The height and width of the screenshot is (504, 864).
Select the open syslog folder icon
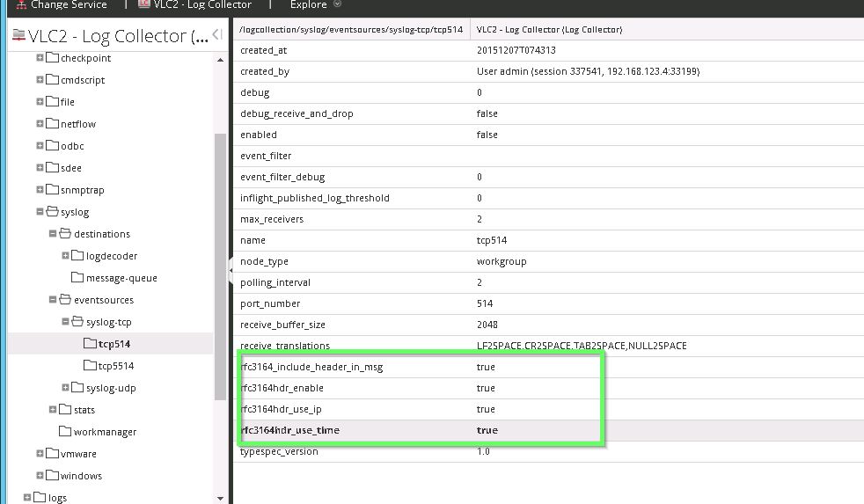(x=52, y=211)
